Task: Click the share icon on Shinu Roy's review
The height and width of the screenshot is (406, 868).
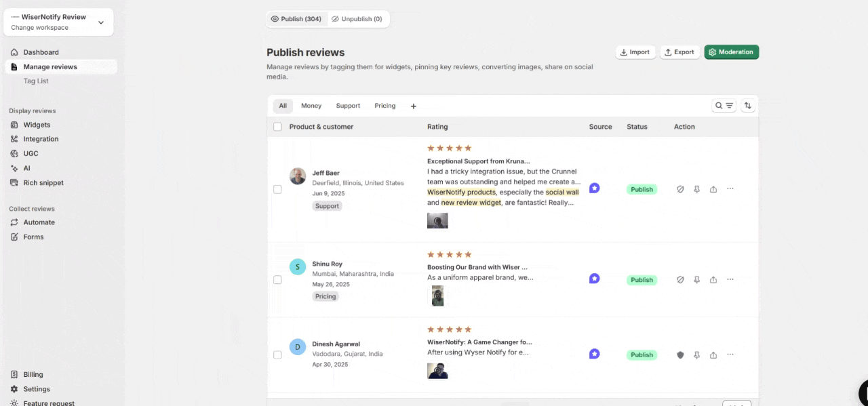Action: tap(713, 280)
